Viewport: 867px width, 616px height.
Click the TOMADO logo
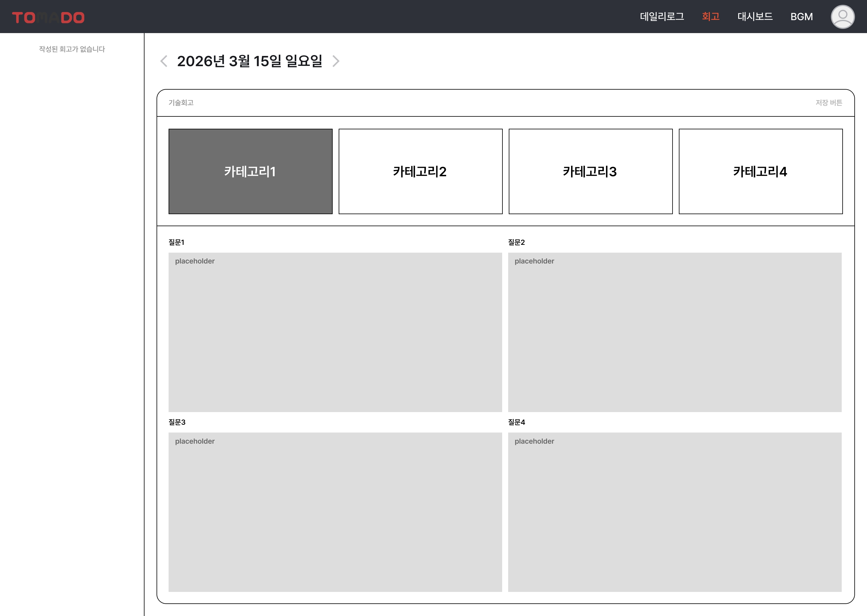(48, 17)
